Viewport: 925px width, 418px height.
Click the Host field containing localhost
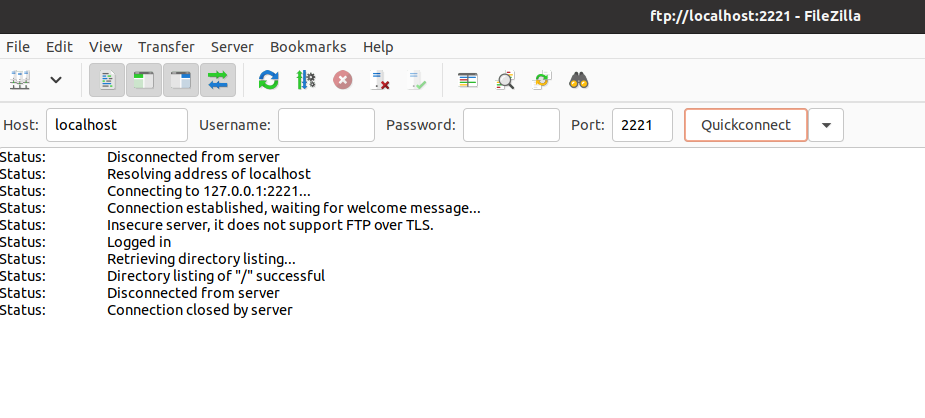point(117,125)
